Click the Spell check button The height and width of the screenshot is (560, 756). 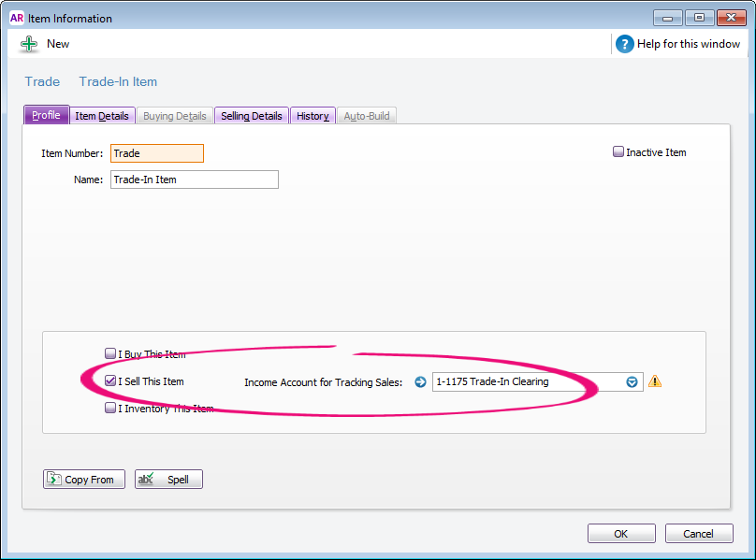point(168,480)
